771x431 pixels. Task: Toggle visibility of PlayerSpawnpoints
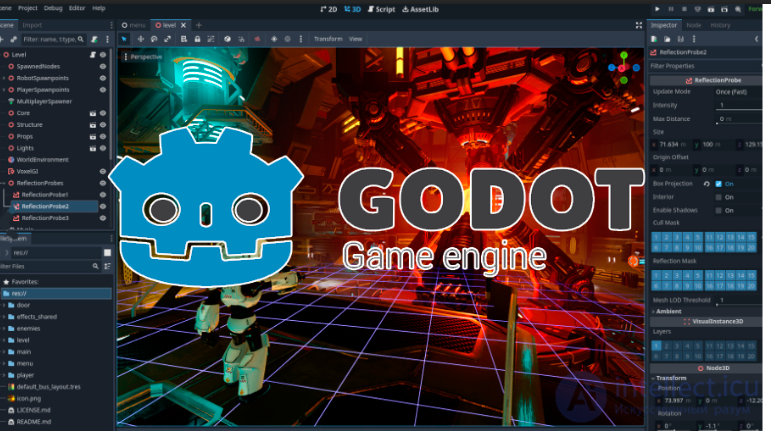click(x=103, y=90)
